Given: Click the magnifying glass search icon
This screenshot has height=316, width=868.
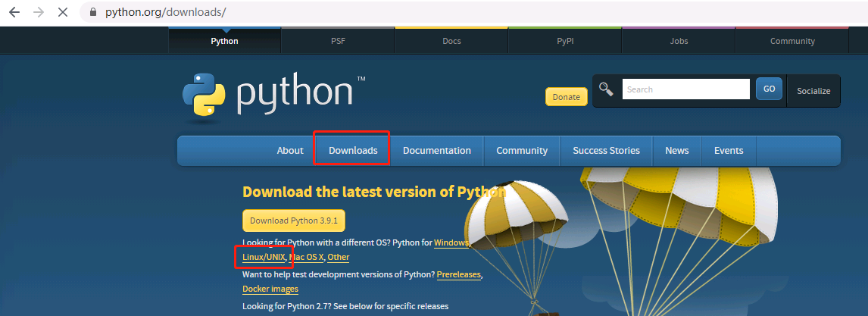Looking at the screenshot, I should click(x=607, y=89).
